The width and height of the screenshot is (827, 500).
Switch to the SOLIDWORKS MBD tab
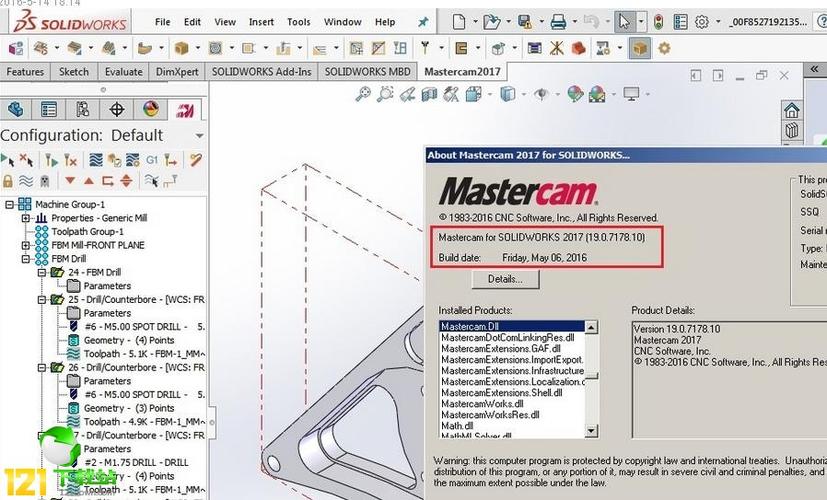click(x=367, y=72)
